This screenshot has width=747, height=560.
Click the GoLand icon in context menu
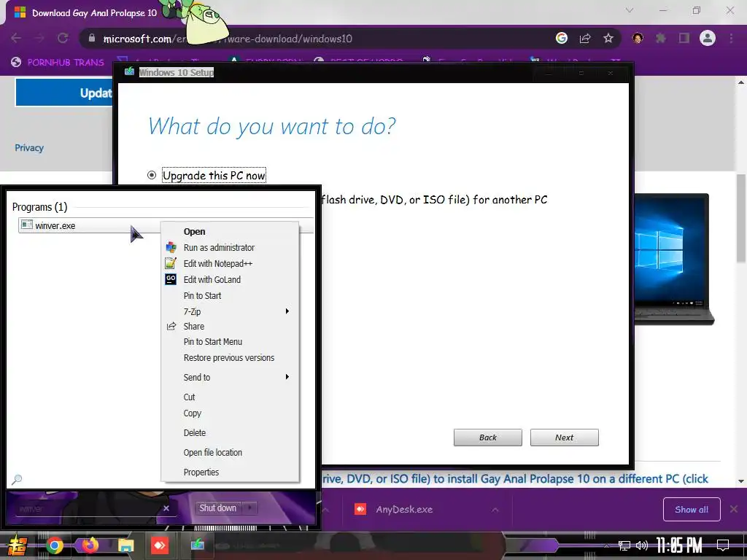[171, 279]
